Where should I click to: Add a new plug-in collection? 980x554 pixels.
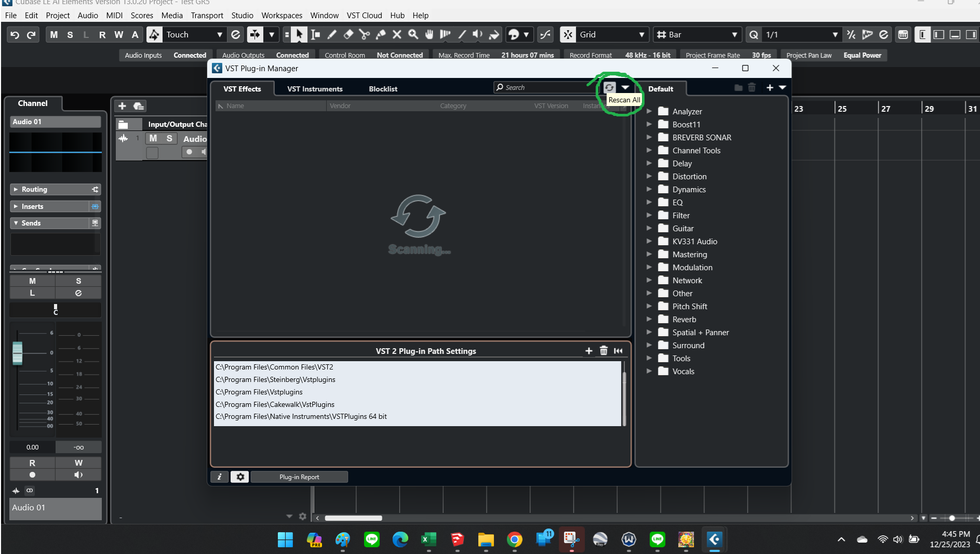click(x=770, y=88)
